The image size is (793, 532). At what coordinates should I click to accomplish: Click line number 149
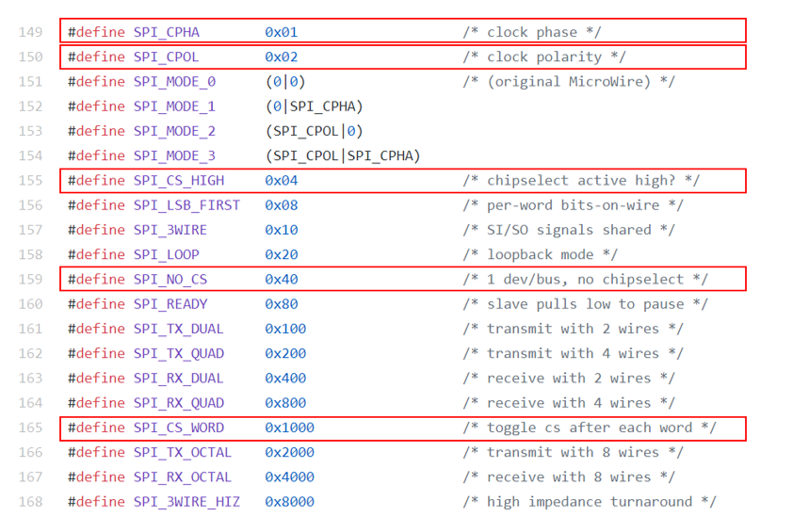point(30,32)
